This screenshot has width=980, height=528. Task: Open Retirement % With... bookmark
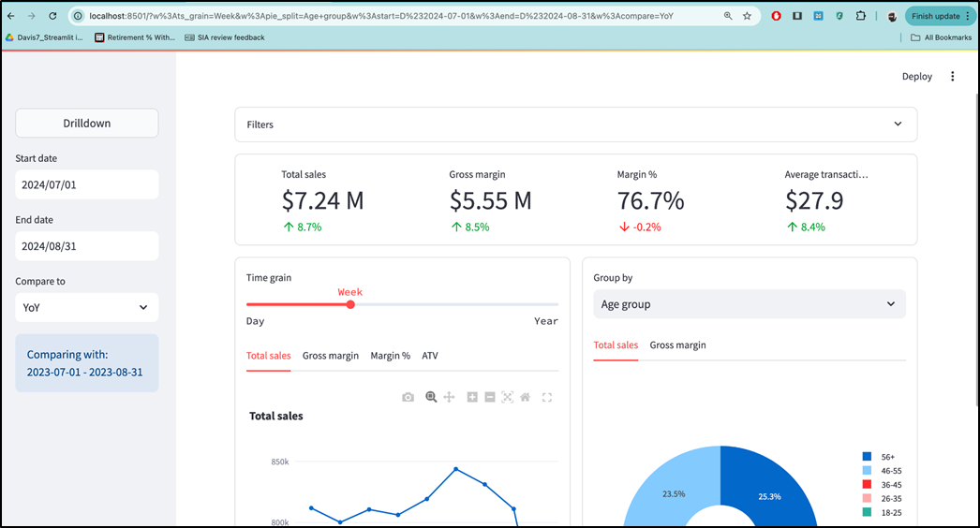click(135, 37)
